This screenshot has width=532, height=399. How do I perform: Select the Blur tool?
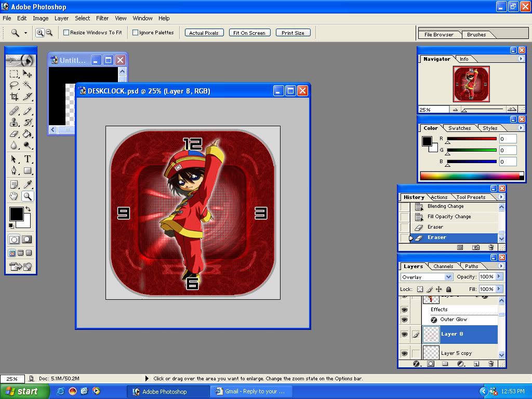(x=14, y=145)
